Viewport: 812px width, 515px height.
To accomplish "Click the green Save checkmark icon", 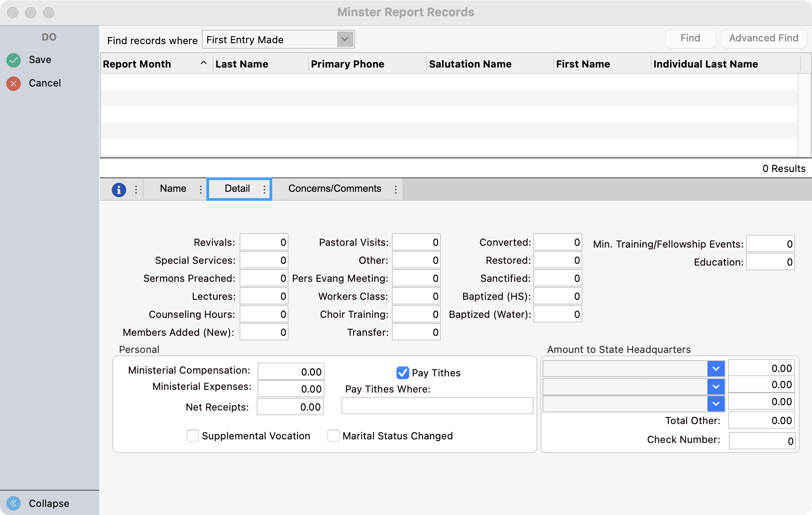I will coord(14,59).
